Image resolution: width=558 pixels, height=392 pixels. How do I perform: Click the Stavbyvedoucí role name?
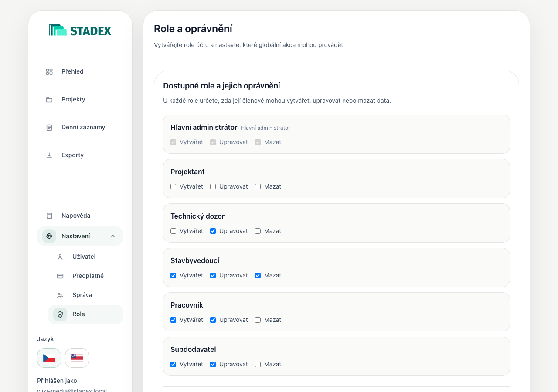point(195,260)
